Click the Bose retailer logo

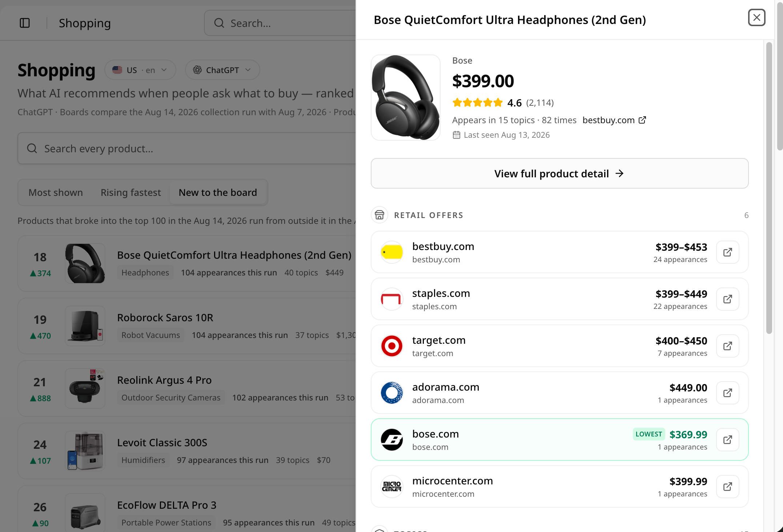(x=391, y=440)
